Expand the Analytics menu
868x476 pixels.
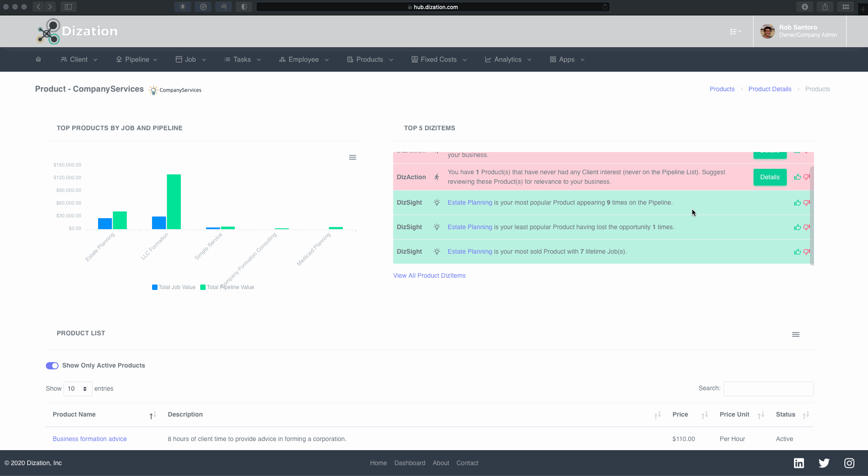[508, 59]
